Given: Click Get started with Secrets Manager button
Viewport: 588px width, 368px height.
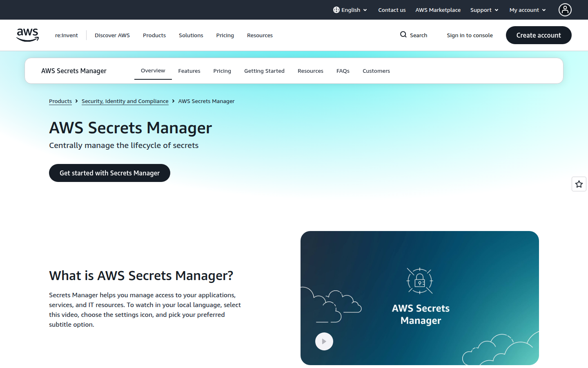Looking at the screenshot, I should [x=109, y=173].
